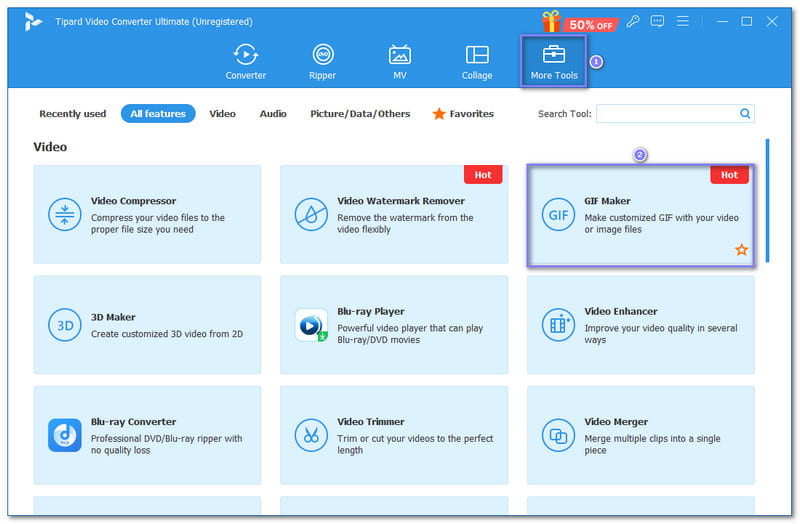Viewport: 800px width, 524px height.
Task: Show Favorites tools
Action: tap(463, 113)
